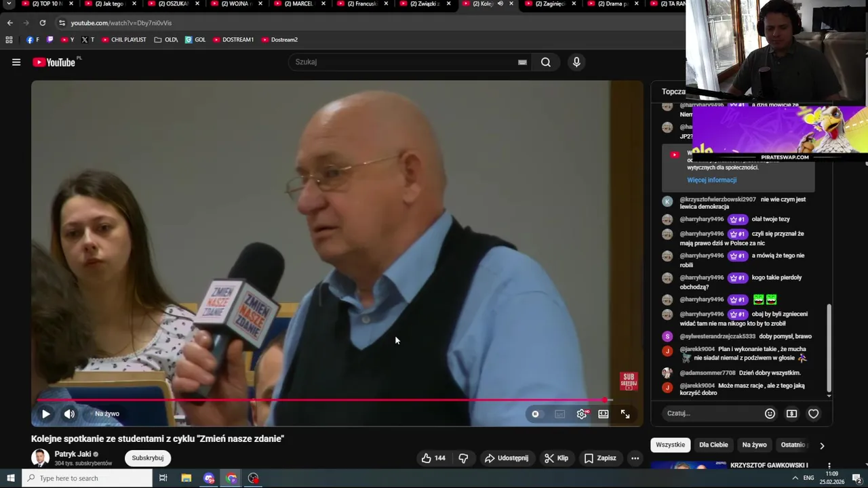Image resolution: width=868 pixels, height=488 pixels.
Task: Open the Krzysztof Gawkowski video thumbnail
Action: [x=688, y=465]
